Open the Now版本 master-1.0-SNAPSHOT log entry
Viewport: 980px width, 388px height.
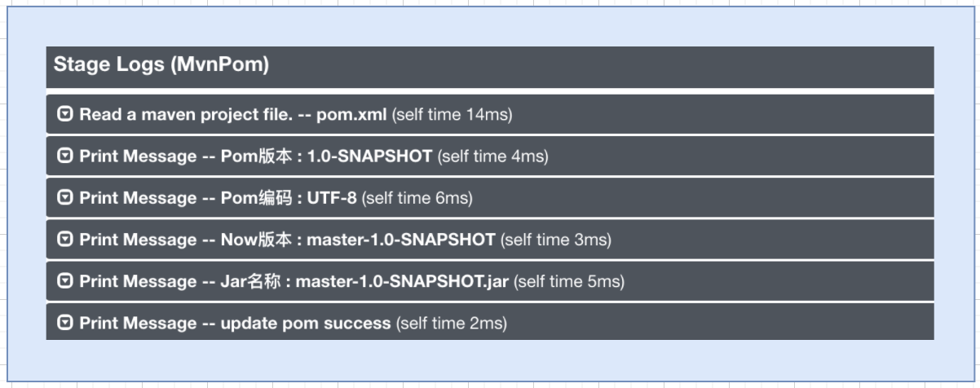490,240
